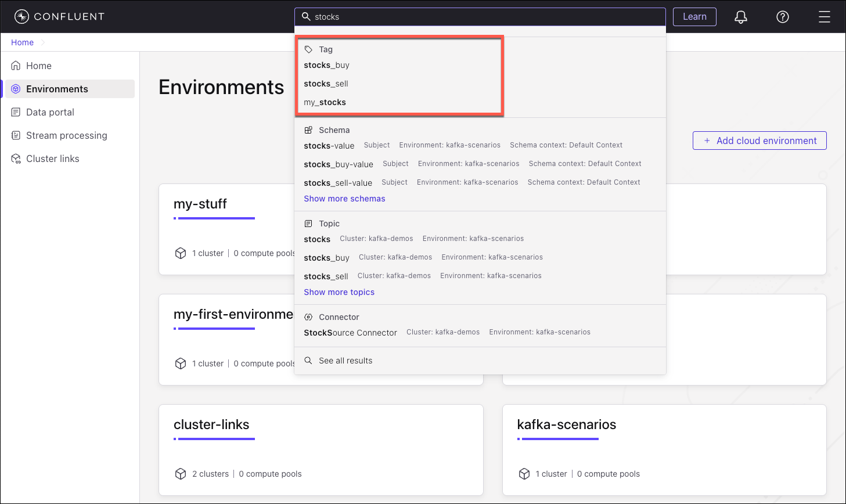Click the Home breadcrumb link
Image resolution: width=846 pixels, height=504 pixels.
[x=22, y=42]
